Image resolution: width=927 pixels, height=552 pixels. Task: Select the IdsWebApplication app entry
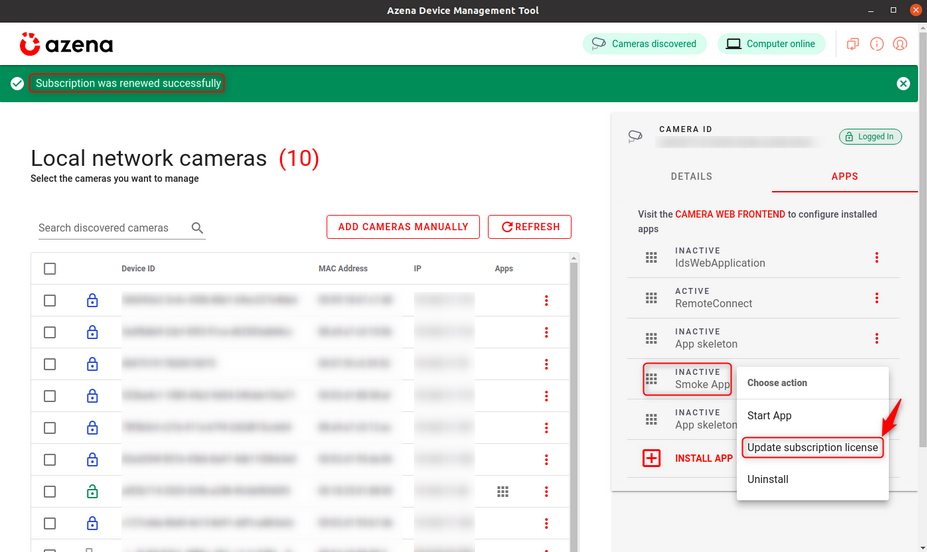(763, 257)
